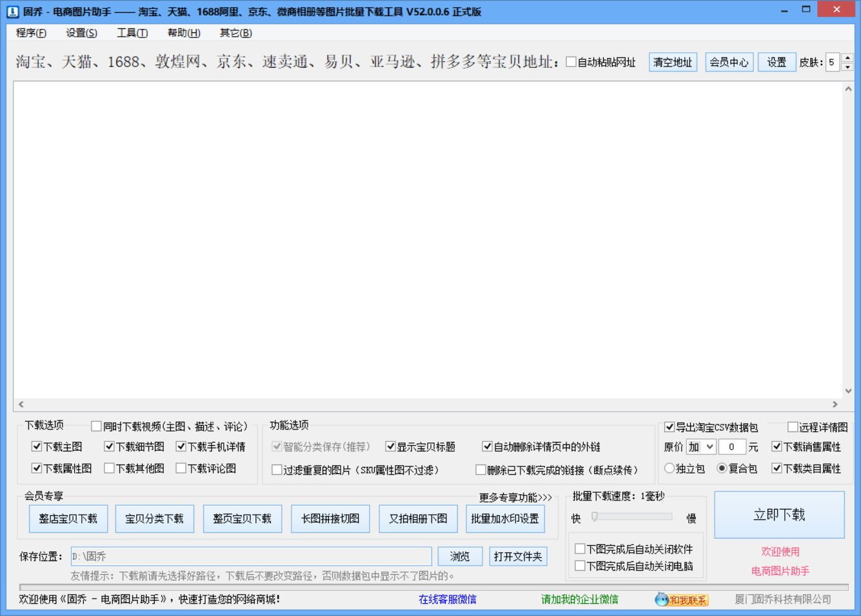
Task: Enable 过滤重复的图片 filtering option
Action: 277,470
